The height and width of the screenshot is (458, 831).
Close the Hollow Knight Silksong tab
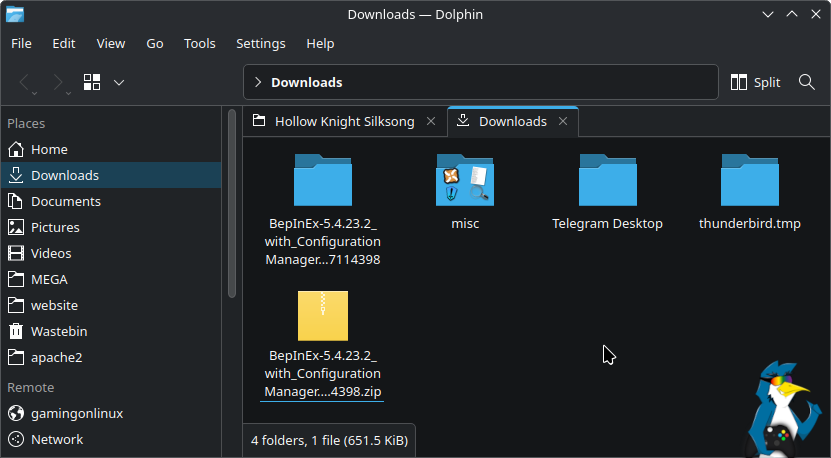pos(431,121)
